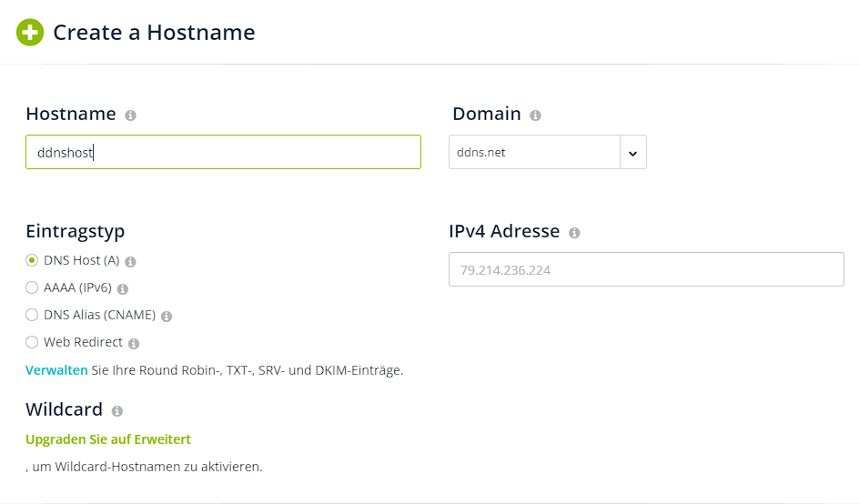Click Upgraden Sie auf Erweitert link

(x=108, y=439)
